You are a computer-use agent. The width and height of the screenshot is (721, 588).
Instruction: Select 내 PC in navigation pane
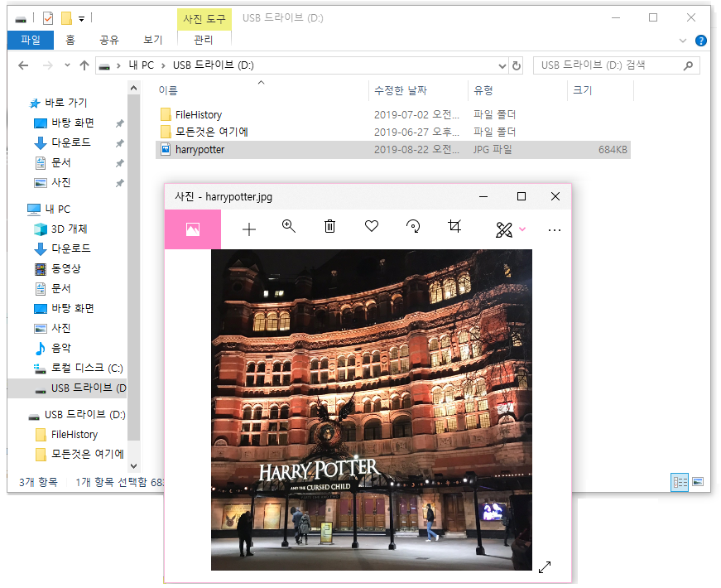click(x=57, y=210)
